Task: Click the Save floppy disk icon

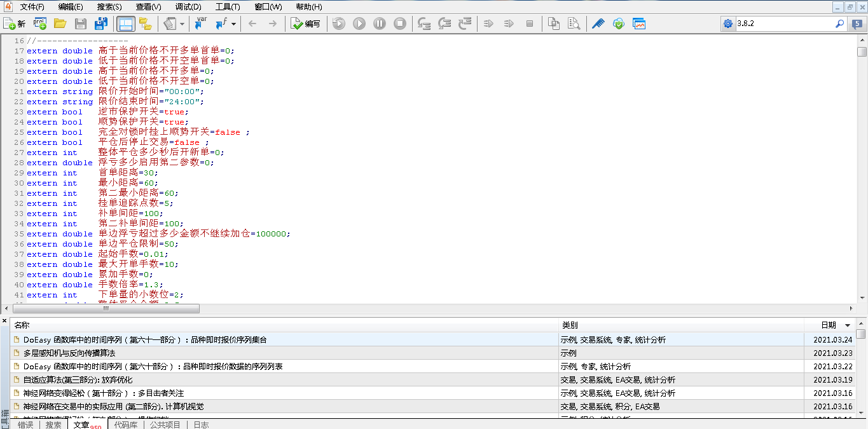Action: click(81, 24)
